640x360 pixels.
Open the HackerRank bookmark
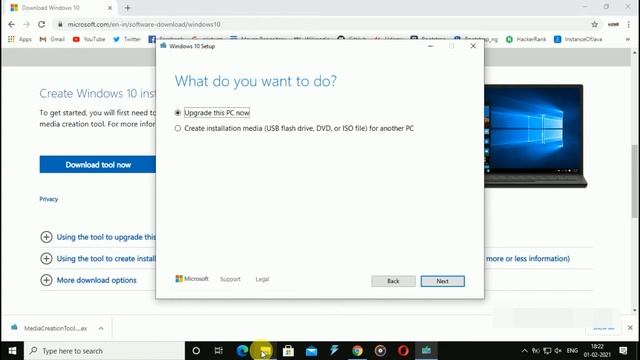[526, 39]
